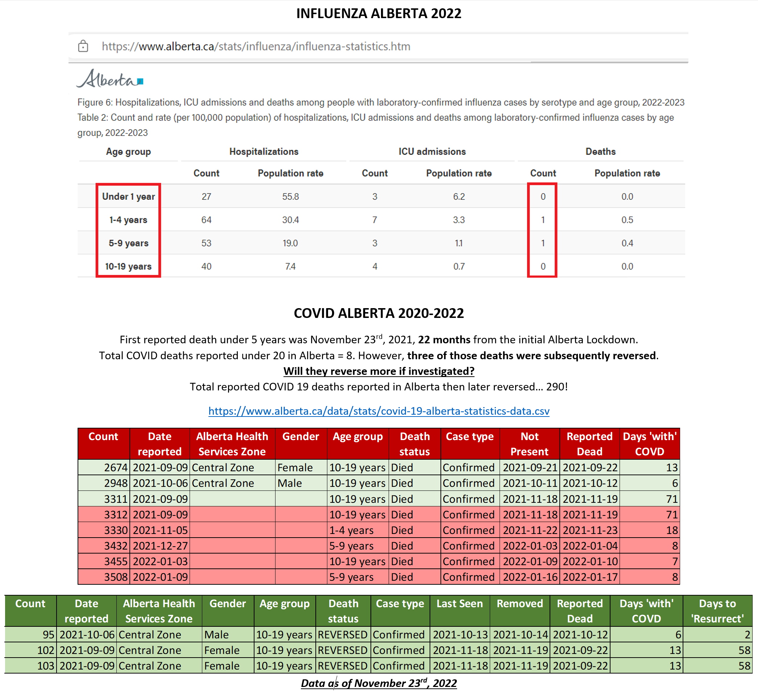
Task: Click the Deaths column header
Action: [600, 152]
